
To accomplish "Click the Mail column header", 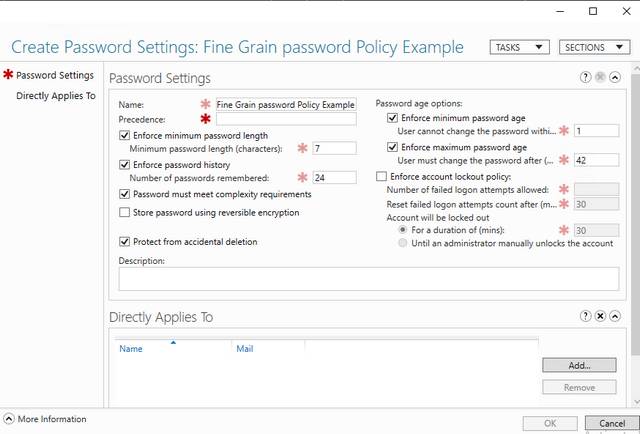I will pos(244,349).
